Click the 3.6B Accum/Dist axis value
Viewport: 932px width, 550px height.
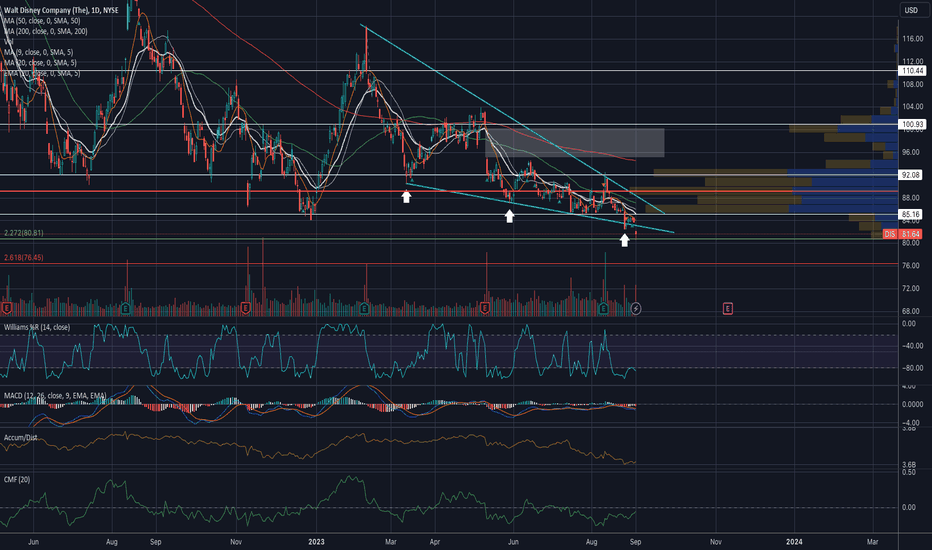tap(909, 464)
